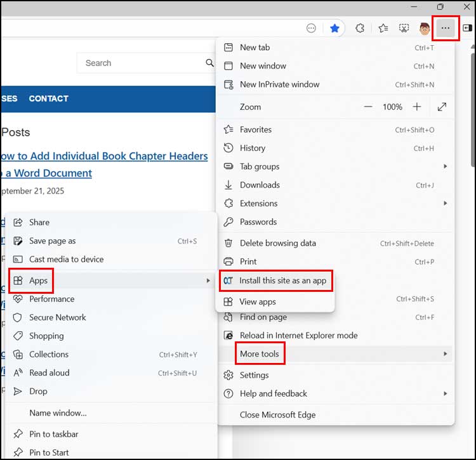Click the Drop paper plane icon
This screenshot has height=460, width=476.
click(x=18, y=391)
